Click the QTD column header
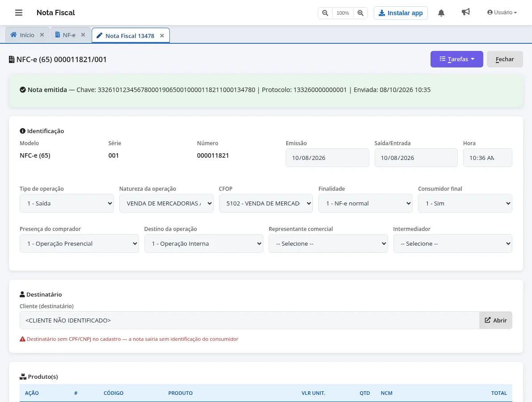532x402 pixels. tap(365, 393)
